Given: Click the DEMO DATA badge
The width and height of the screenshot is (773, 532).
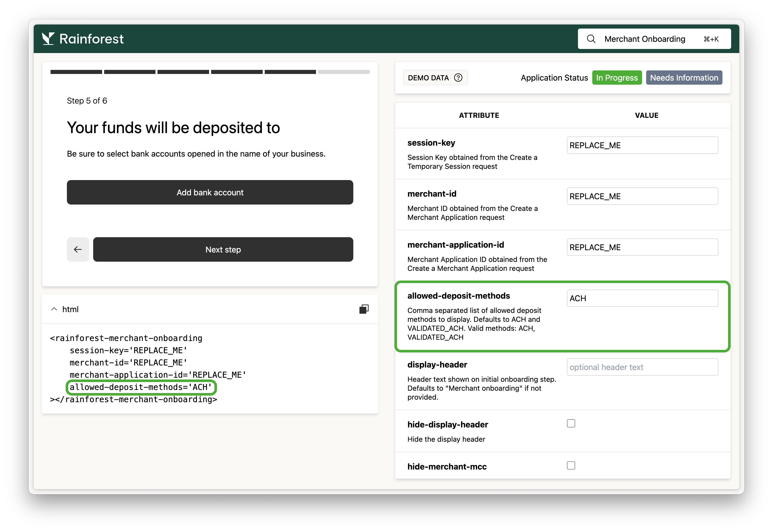Looking at the screenshot, I should tap(428, 78).
